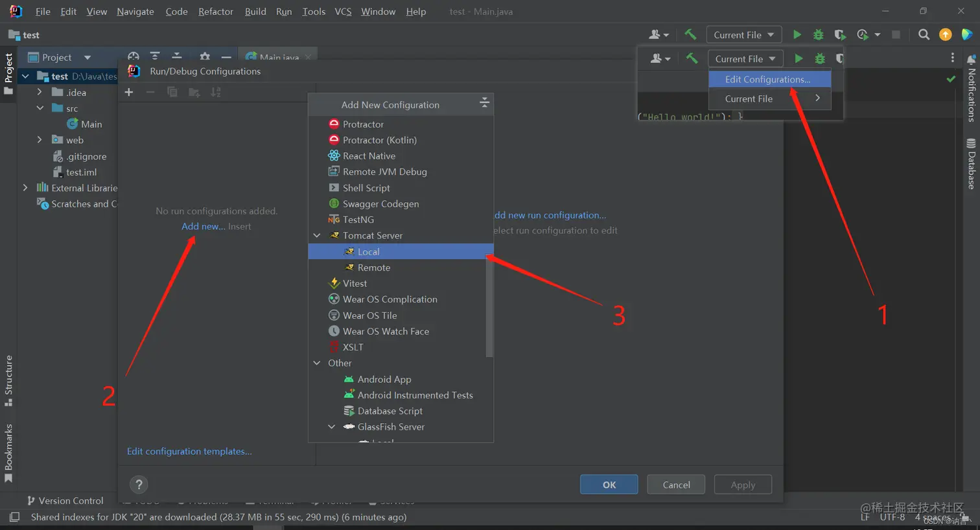Image resolution: width=980 pixels, height=530 pixels.
Task: Collapse the src folder
Action: click(x=40, y=108)
